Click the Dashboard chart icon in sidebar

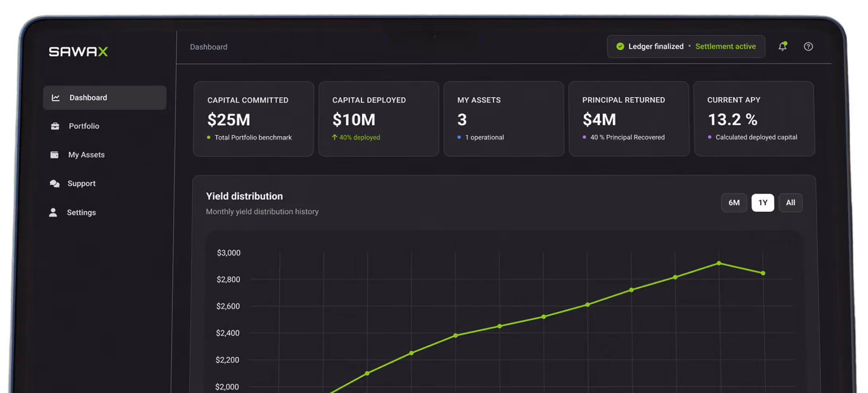pos(56,98)
